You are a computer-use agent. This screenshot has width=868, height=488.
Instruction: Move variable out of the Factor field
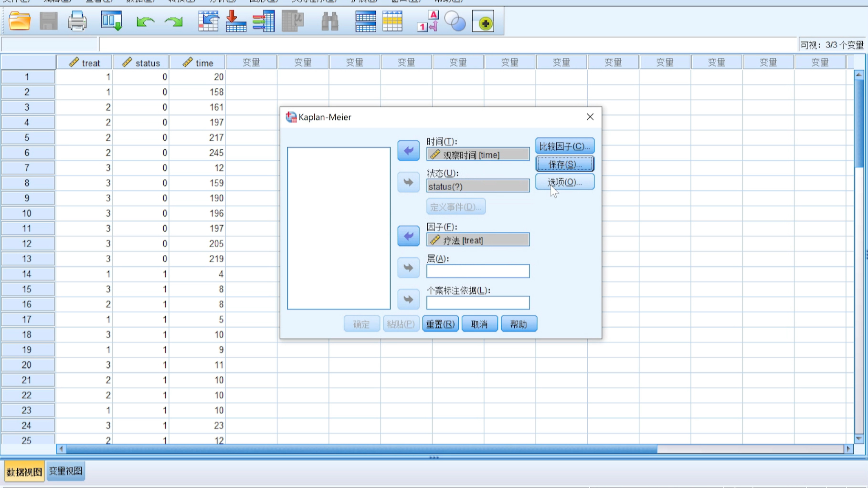408,236
